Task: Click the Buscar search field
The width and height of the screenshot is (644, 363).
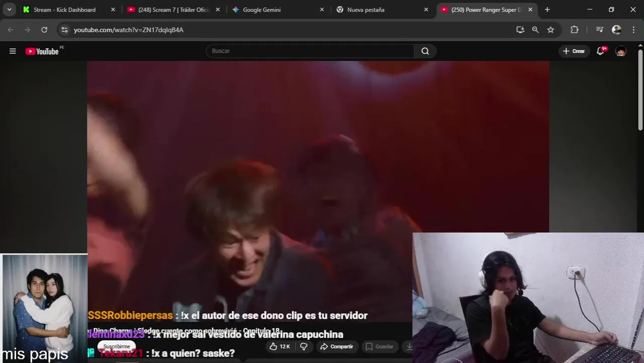Action: pyautogui.click(x=310, y=51)
